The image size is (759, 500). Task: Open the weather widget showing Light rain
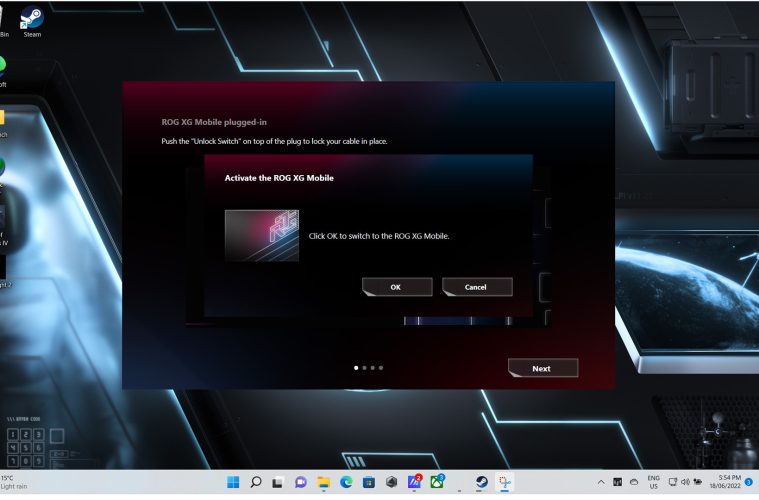click(15, 482)
